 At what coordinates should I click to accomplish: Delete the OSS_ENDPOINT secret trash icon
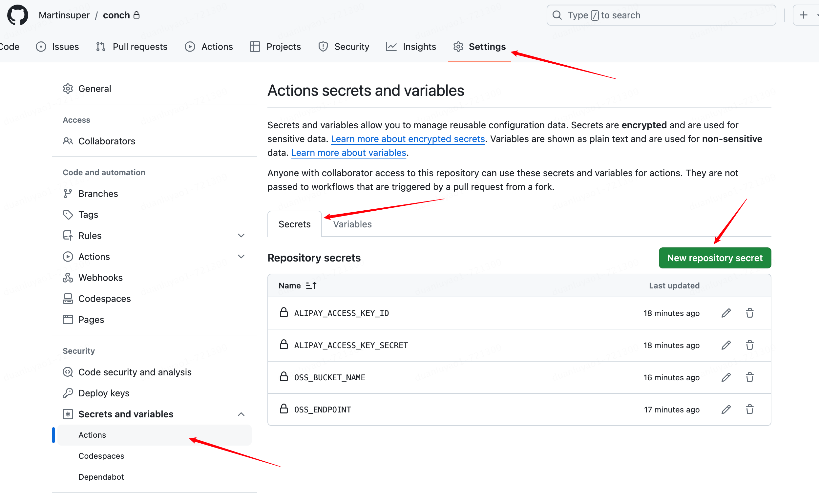[x=750, y=409]
